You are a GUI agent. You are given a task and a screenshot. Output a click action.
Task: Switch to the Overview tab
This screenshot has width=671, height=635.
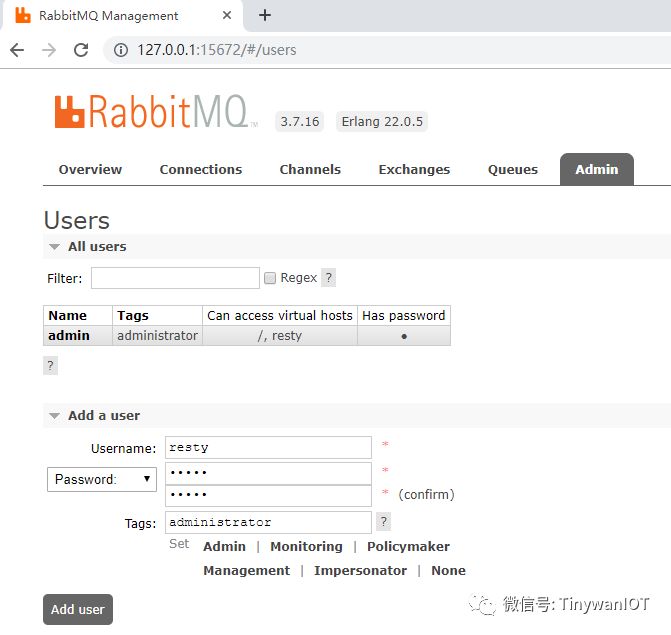[90, 169]
